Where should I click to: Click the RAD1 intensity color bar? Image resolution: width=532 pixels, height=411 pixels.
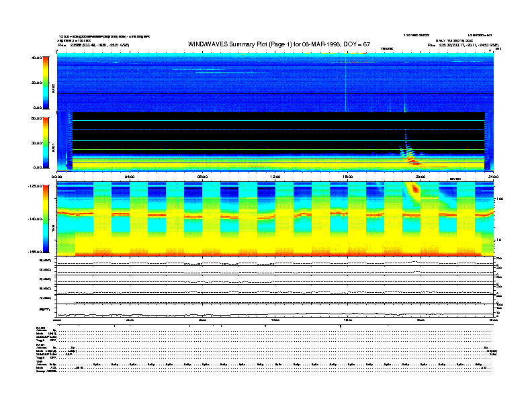(46, 142)
